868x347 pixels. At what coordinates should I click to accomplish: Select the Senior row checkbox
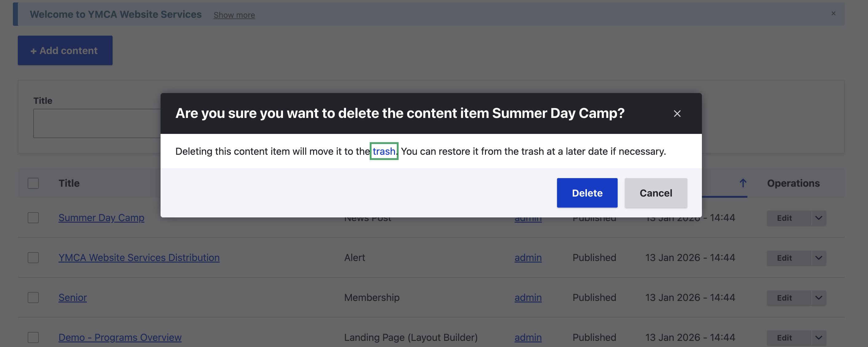click(x=33, y=298)
